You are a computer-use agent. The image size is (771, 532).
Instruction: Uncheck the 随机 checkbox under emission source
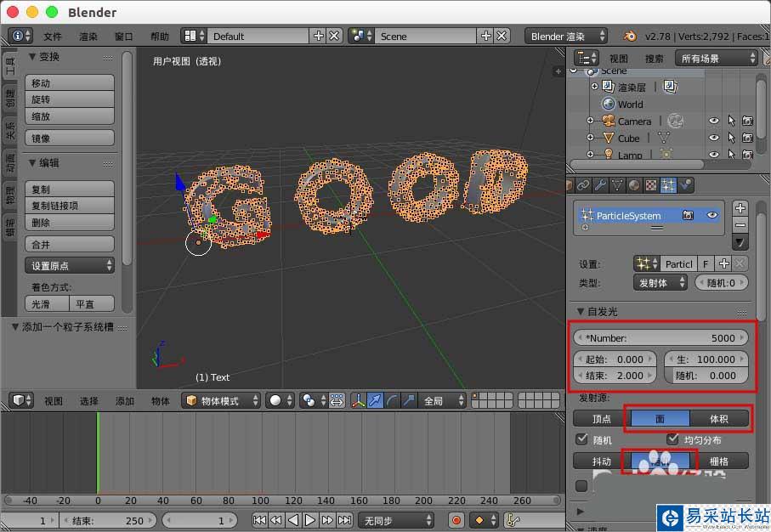(x=582, y=440)
